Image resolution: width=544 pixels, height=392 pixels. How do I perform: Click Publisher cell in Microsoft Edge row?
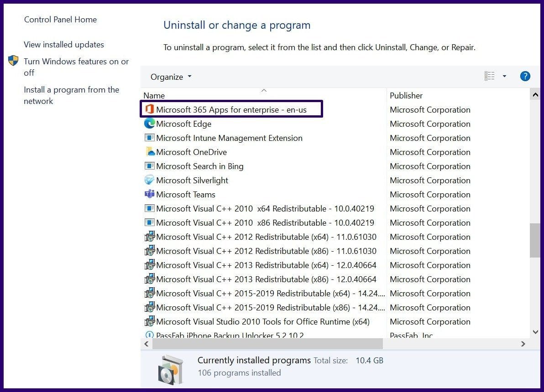(430, 124)
